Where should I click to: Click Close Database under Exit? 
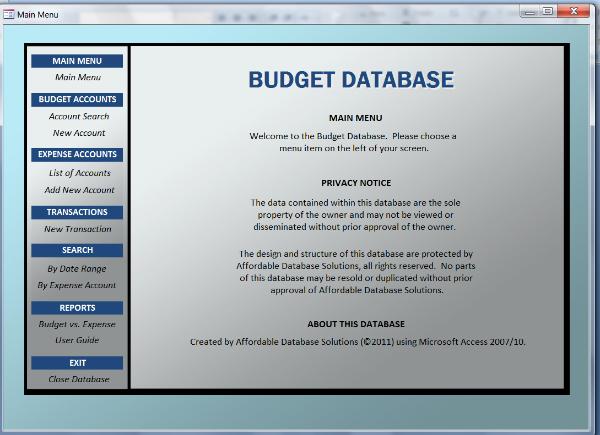tap(77, 379)
